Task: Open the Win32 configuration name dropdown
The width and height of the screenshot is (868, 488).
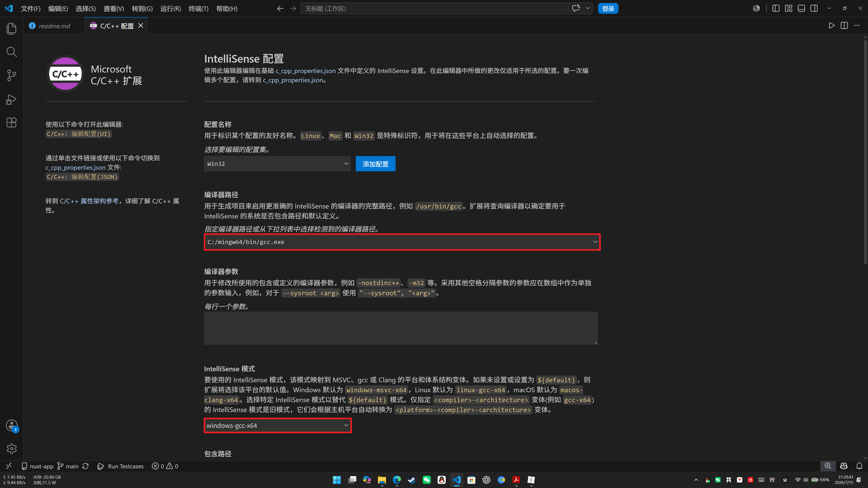Action: click(277, 164)
